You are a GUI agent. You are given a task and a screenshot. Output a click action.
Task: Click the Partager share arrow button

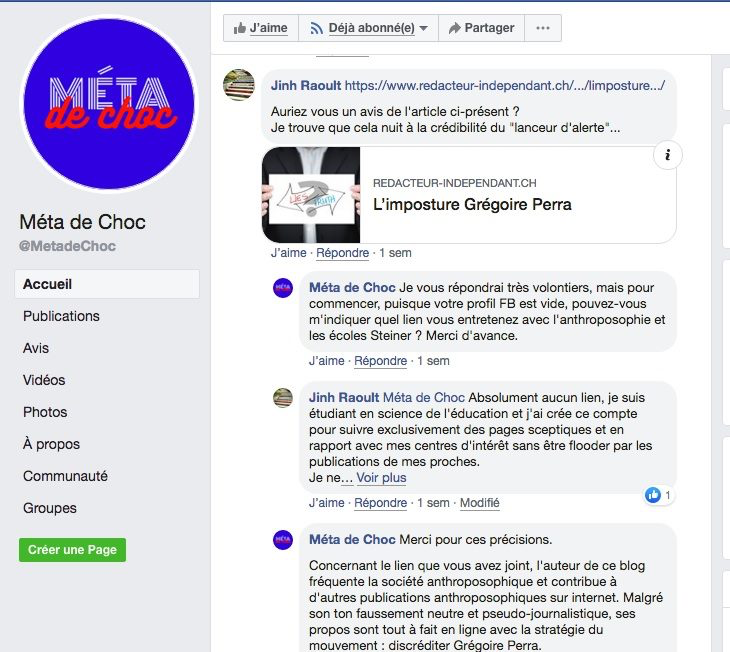pyautogui.click(x=481, y=28)
